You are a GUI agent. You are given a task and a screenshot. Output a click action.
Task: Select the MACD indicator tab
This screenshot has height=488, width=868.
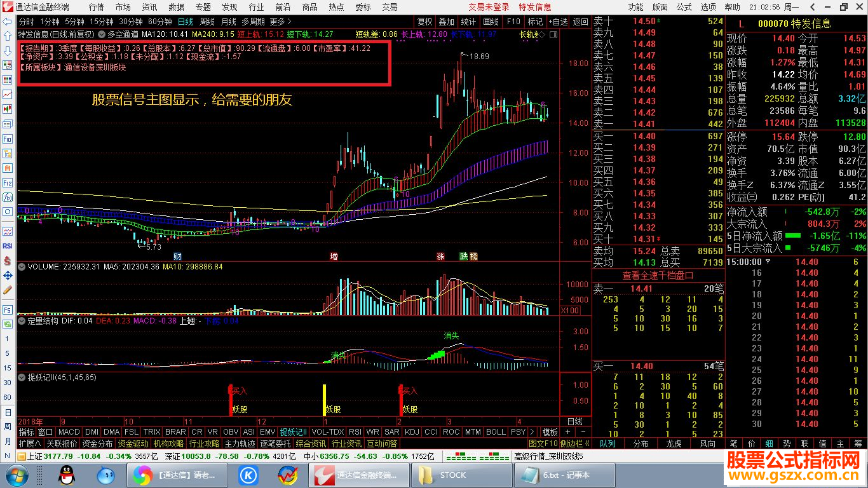click(69, 432)
